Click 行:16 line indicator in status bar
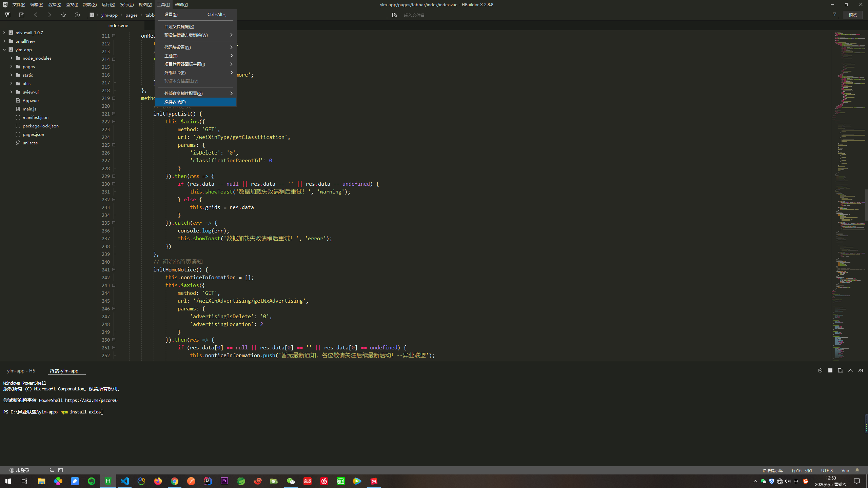 coord(796,470)
